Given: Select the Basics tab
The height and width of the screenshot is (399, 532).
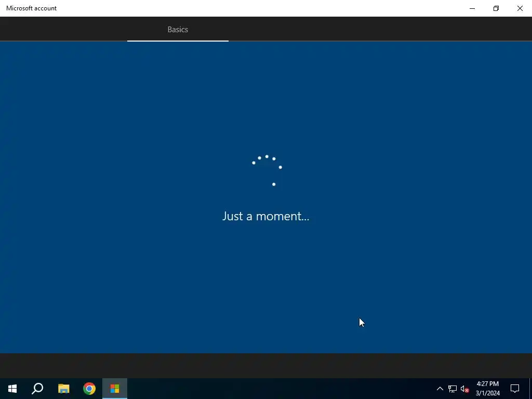Looking at the screenshot, I should (178, 30).
